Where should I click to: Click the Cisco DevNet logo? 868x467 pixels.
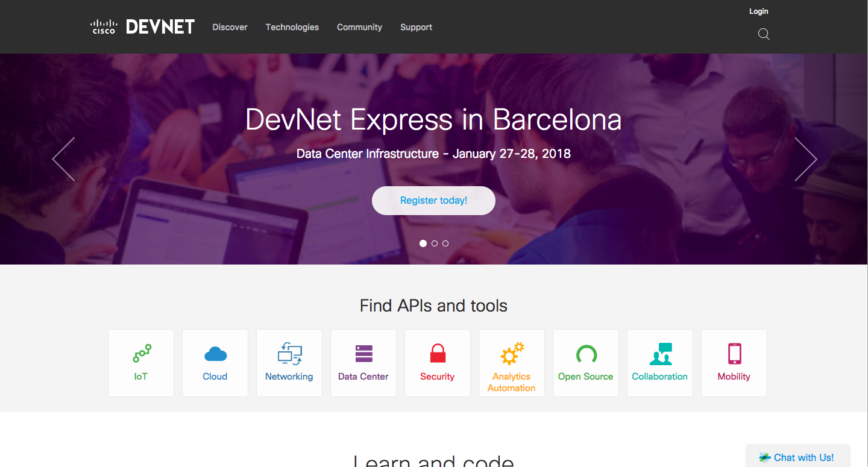pyautogui.click(x=142, y=27)
